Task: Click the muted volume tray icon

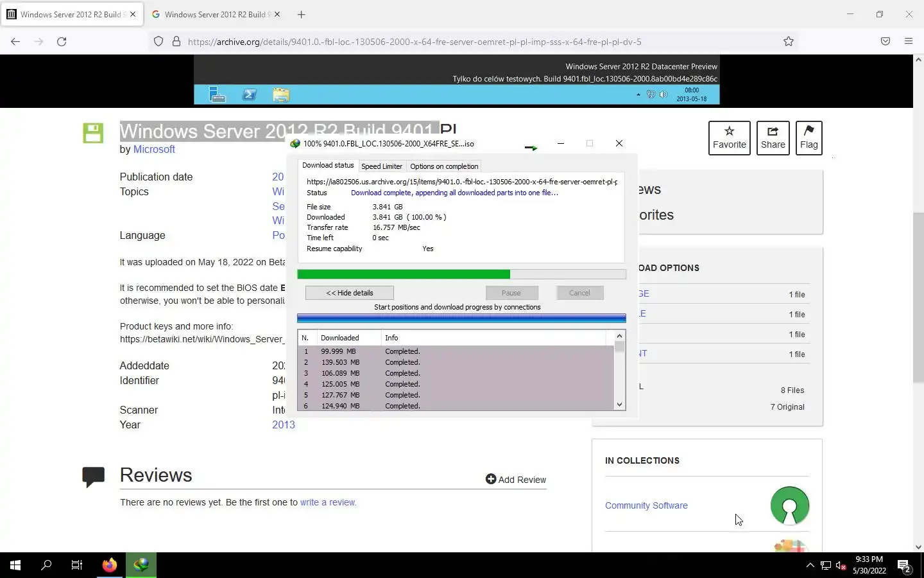Action: 841,566
